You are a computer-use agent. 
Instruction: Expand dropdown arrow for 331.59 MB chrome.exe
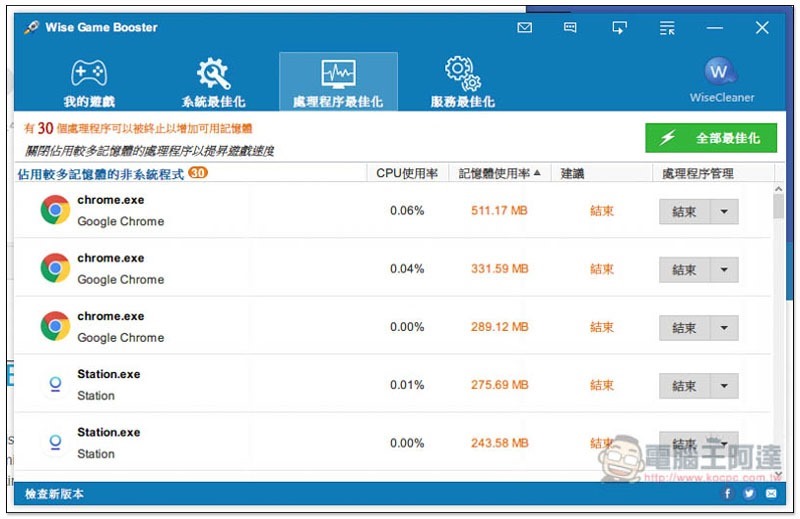[x=725, y=270]
